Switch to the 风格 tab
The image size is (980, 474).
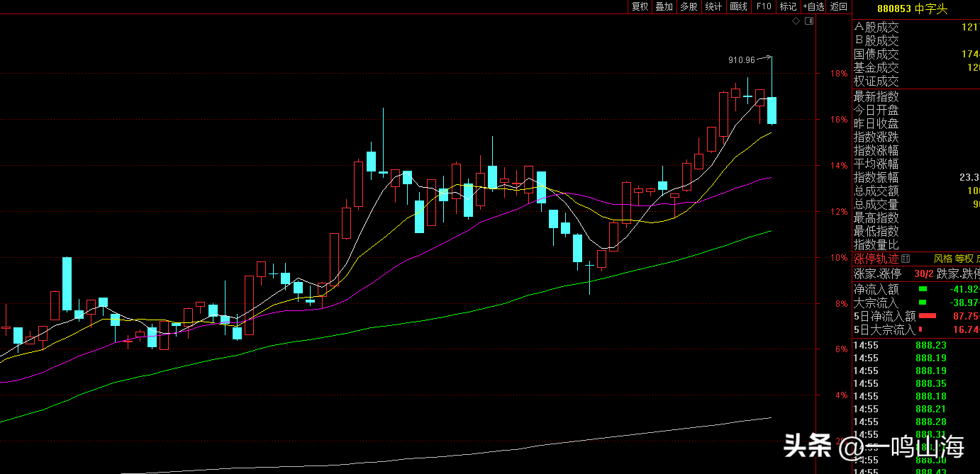pyautogui.click(x=942, y=259)
